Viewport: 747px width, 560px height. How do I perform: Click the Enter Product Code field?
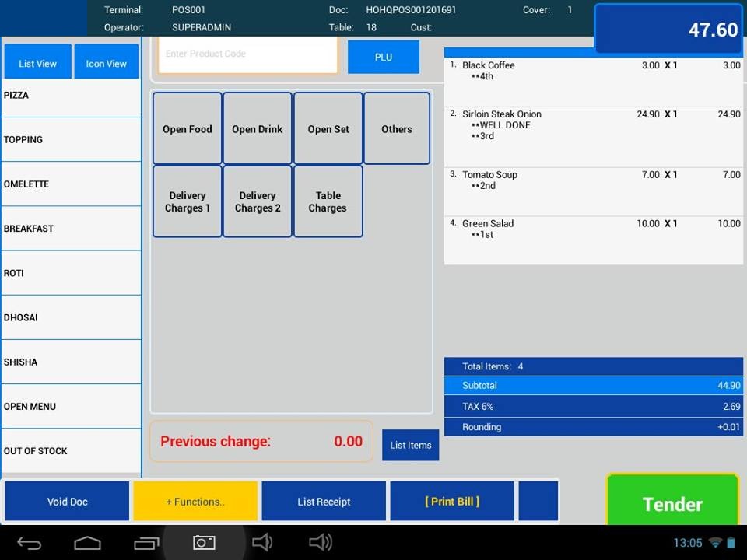(247, 54)
